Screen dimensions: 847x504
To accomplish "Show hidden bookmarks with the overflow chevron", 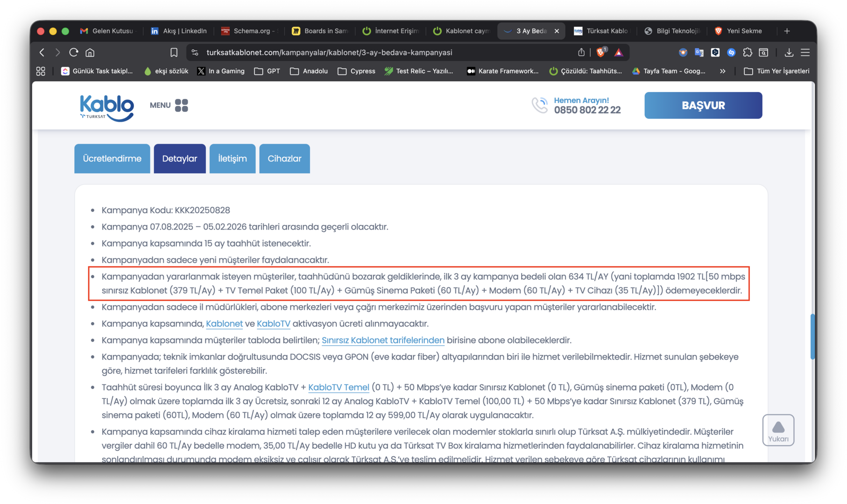I will [723, 71].
